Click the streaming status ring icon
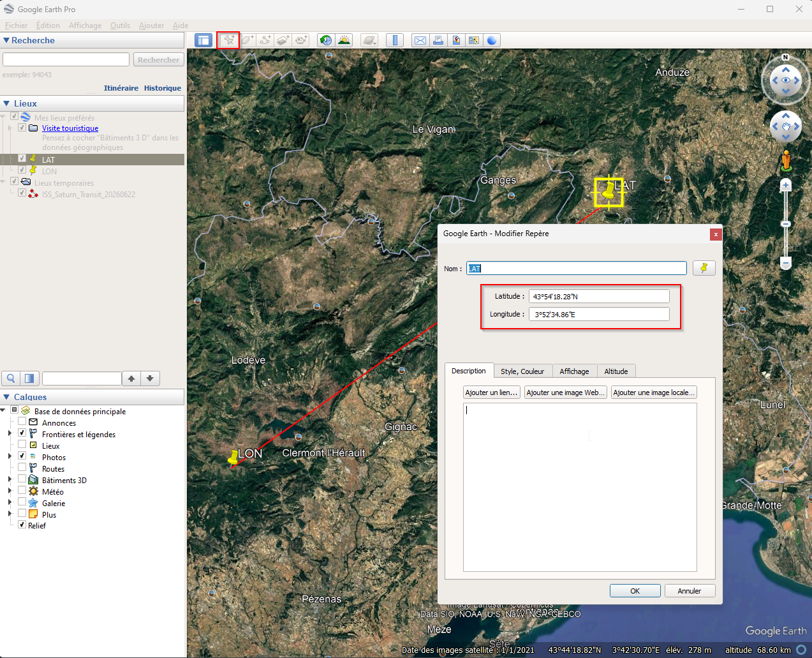The image size is (812, 658). [801, 650]
